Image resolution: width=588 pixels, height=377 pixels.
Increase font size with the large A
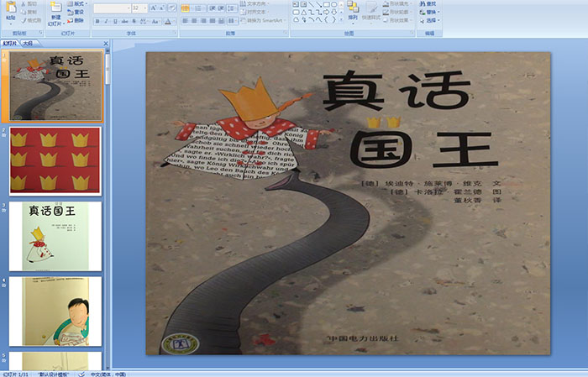pos(154,8)
